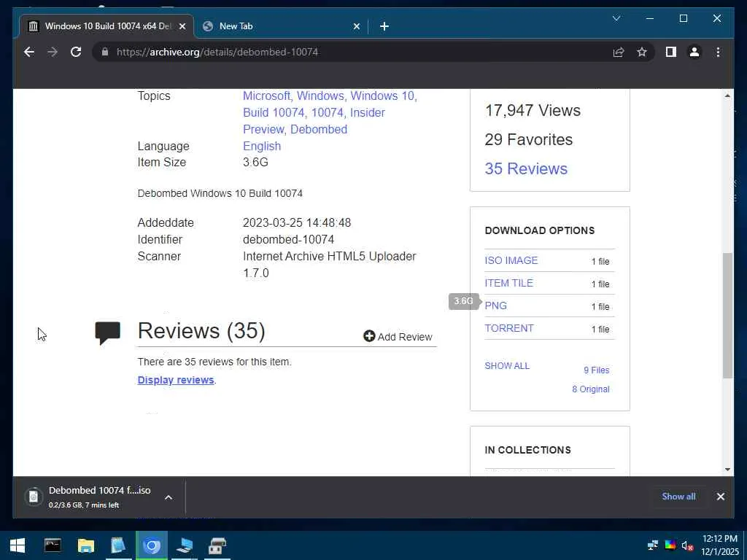Click Show all downloads
The width and height of the screenshot is (747, 560).
(x=678, y=496)
